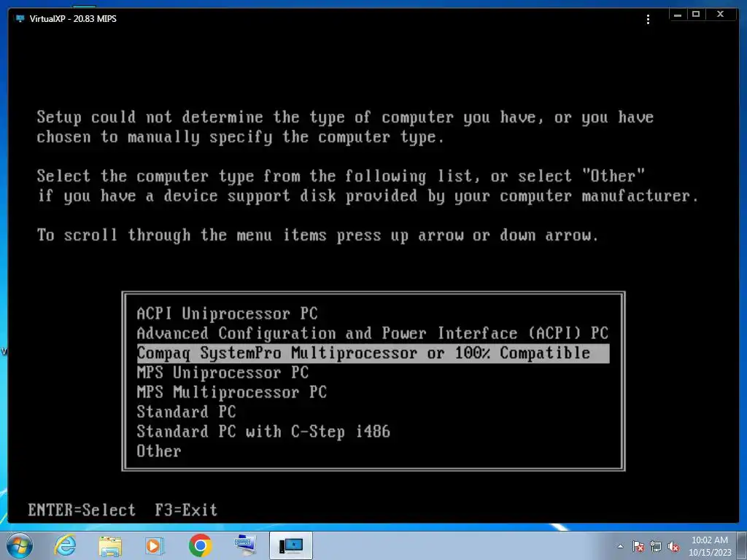The image size is (747, 560).
Task: Open the Windows Start menu
Action: 20,545
